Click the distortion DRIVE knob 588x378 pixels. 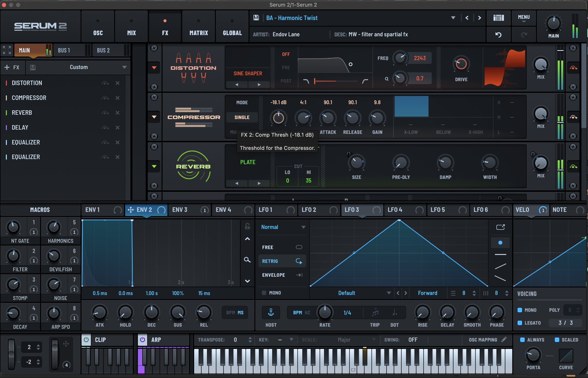[461, 64]
